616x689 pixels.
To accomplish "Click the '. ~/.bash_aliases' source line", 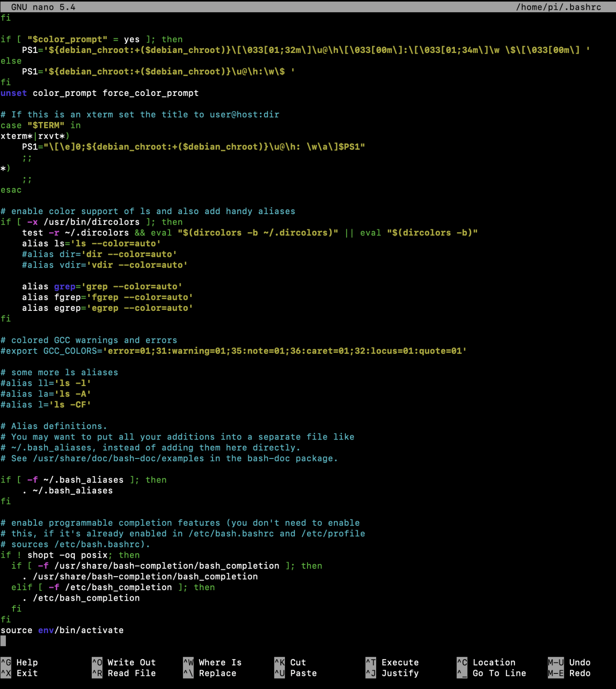I will 67,490.
